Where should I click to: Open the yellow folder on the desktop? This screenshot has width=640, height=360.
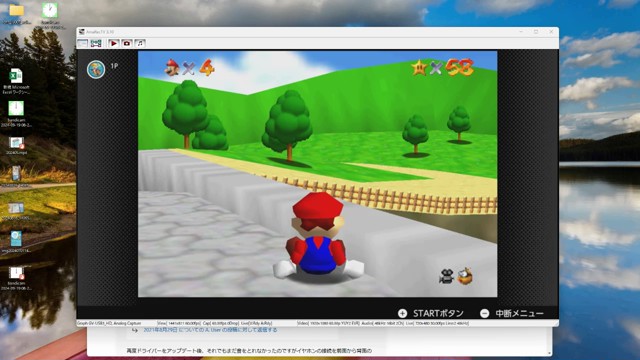[16, 14]
